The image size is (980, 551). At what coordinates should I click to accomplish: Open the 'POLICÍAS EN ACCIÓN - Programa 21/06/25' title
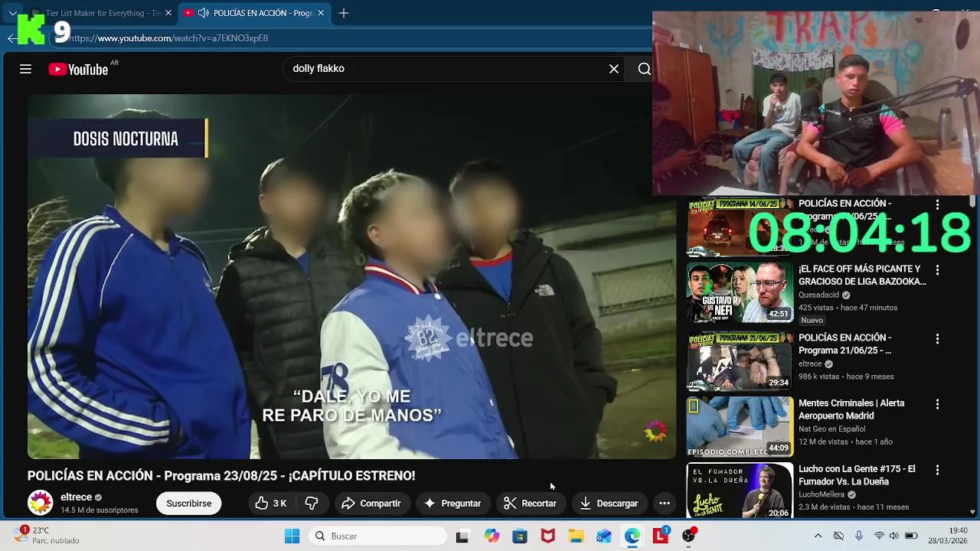(844, 344)
